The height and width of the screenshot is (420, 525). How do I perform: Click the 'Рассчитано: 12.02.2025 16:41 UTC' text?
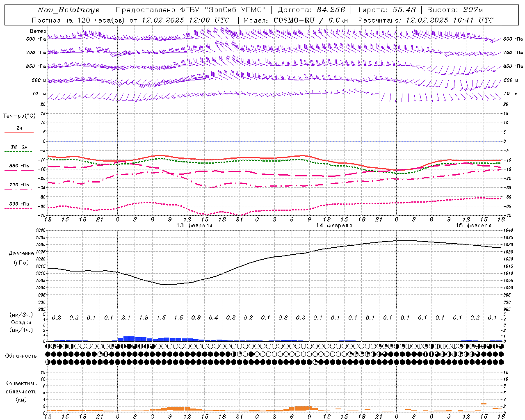click(x=426, y=20)
